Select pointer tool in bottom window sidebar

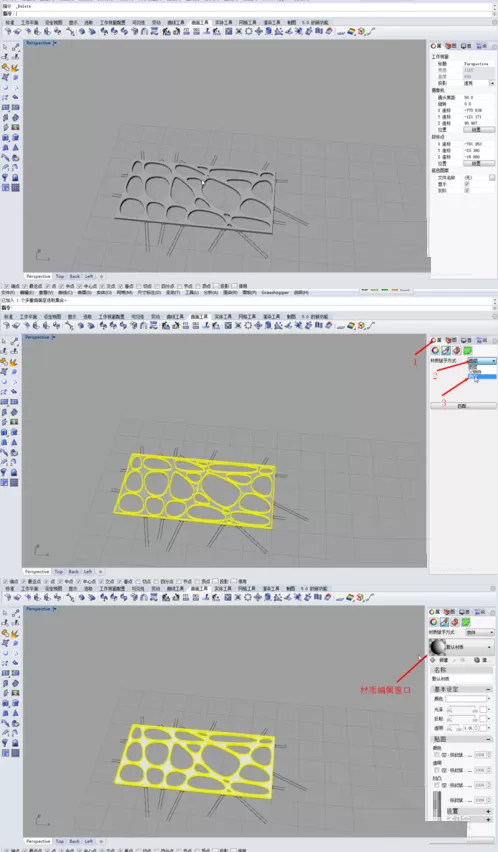tap(5, 613)
